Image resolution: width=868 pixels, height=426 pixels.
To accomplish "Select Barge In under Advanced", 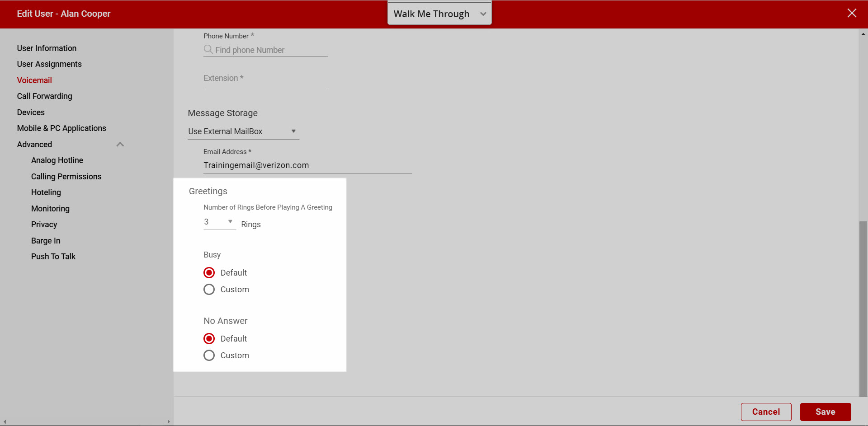I will click(46, 241).
